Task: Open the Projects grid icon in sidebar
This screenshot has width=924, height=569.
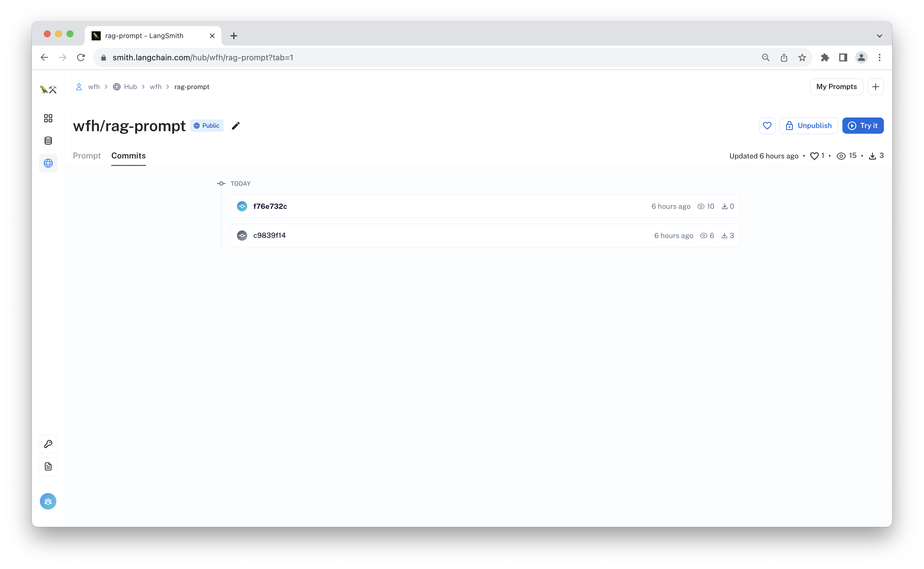Action: pyautogui.click(x=48, y=118)
